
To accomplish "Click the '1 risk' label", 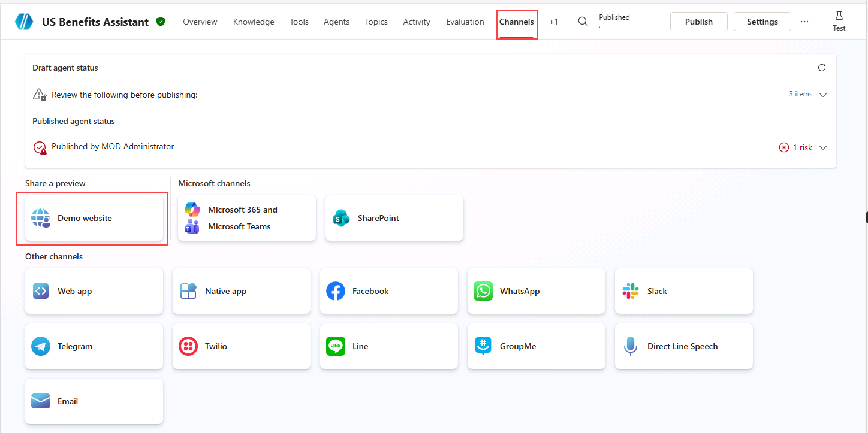I will point(803,147).
